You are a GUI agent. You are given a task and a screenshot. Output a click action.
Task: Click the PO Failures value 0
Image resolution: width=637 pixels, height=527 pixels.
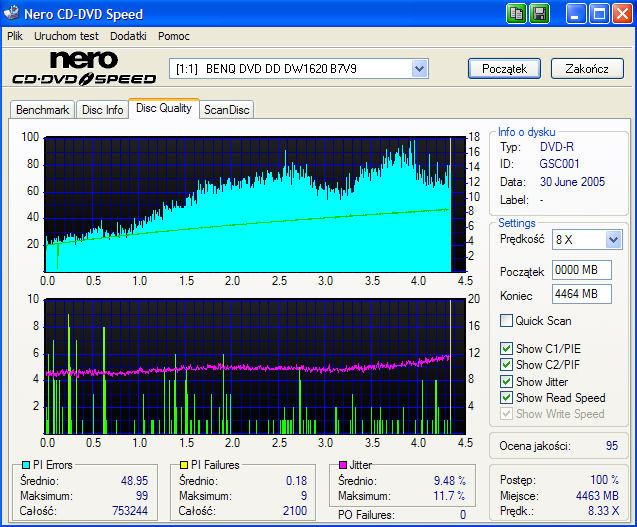point(463,515)
